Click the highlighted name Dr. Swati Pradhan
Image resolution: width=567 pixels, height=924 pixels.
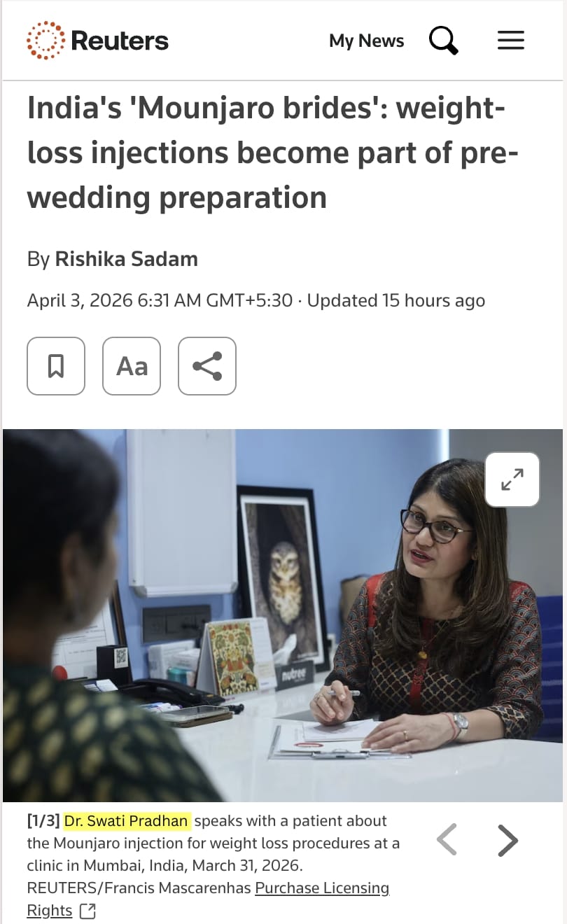pos(127,821)
